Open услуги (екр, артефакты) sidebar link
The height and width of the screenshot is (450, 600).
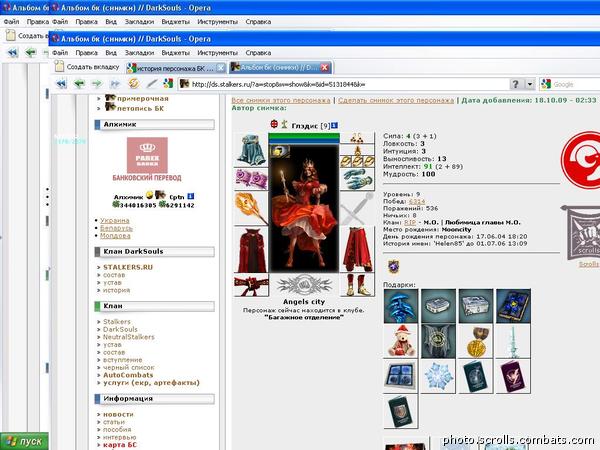(x=151, y=383)
